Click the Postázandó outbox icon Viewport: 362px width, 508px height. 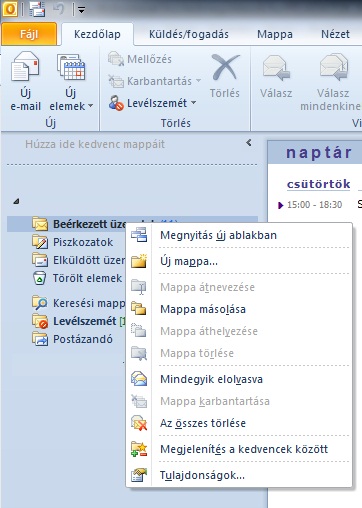(x=40, y=339)
